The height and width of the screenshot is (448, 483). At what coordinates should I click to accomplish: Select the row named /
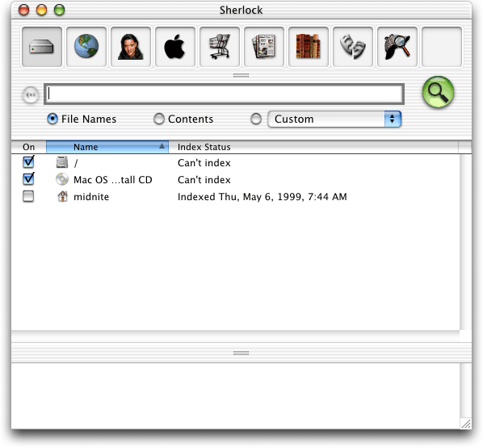coord(76,163)
